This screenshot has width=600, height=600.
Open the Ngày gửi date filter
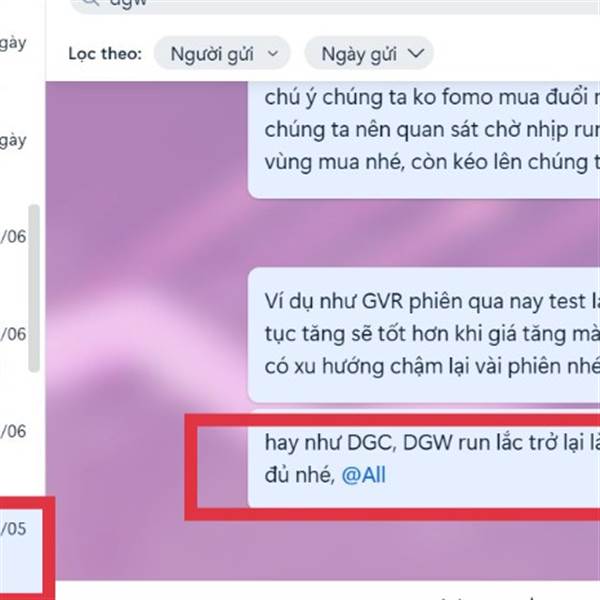point(369,53)
